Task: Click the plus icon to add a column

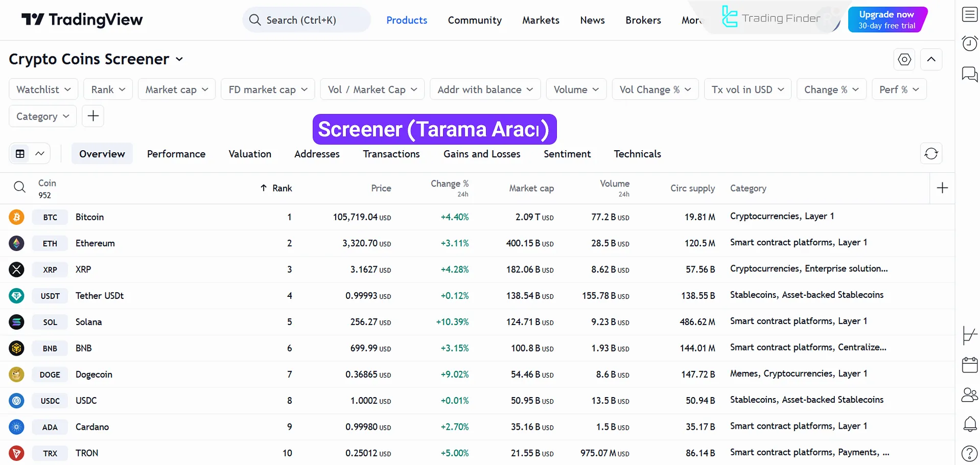Action: click(942, 188)
